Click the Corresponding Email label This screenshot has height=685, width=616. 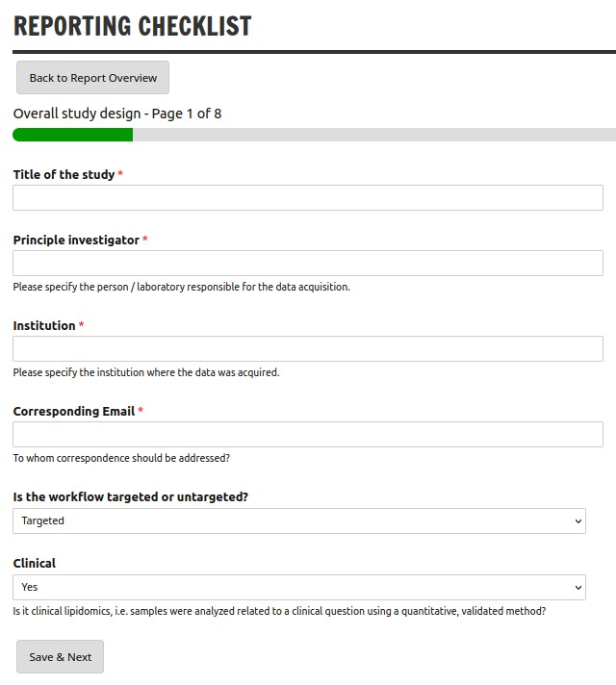74,411
